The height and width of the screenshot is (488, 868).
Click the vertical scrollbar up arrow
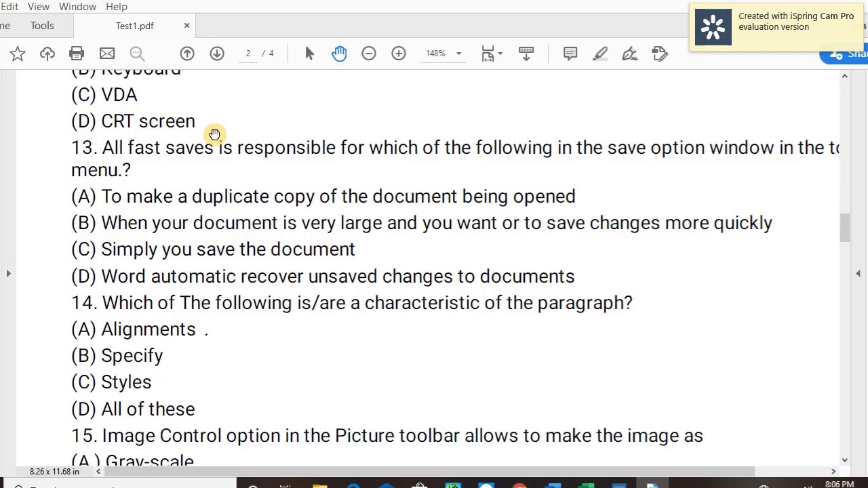[x=845, y=76]
